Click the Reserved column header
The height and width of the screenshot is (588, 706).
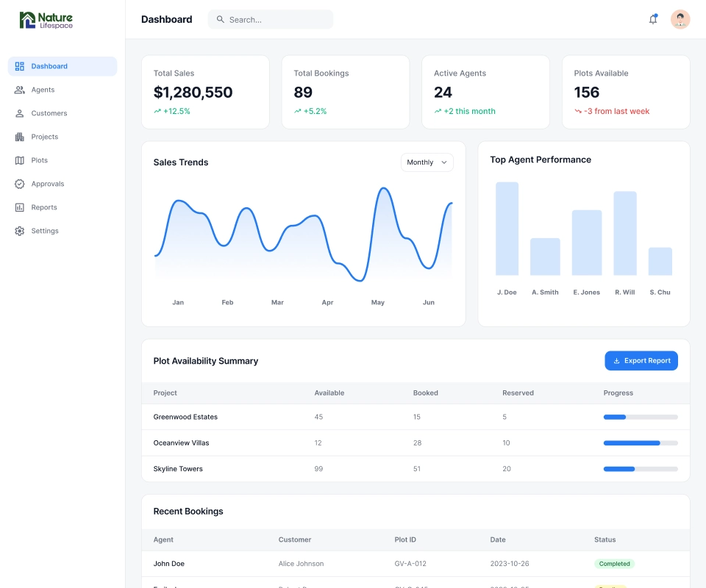point(518,392)
